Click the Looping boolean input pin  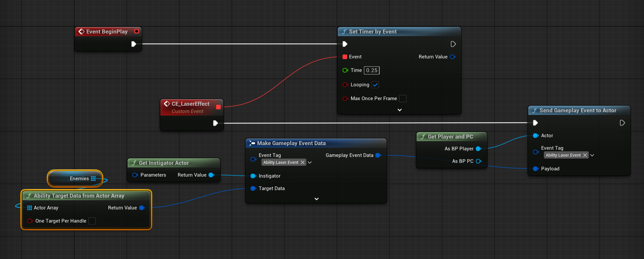tap(345, 85)
